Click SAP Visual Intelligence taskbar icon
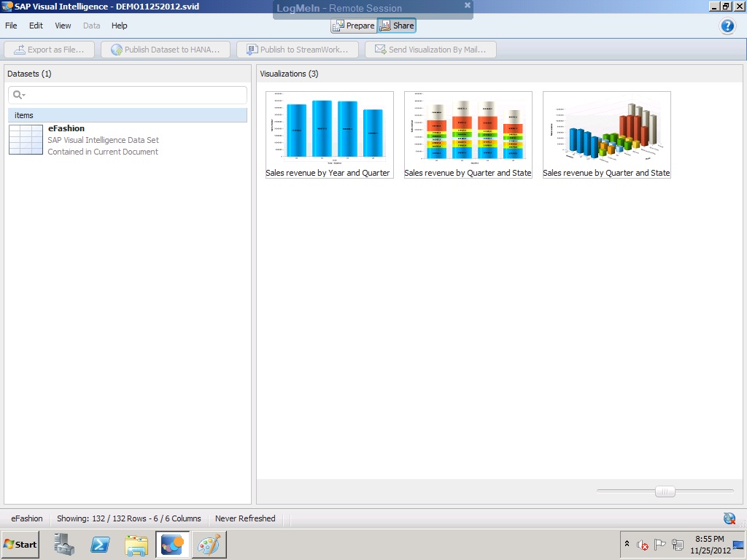Image resolution: width=747 pixels, height=560 pixels. [x=172, y=544]
